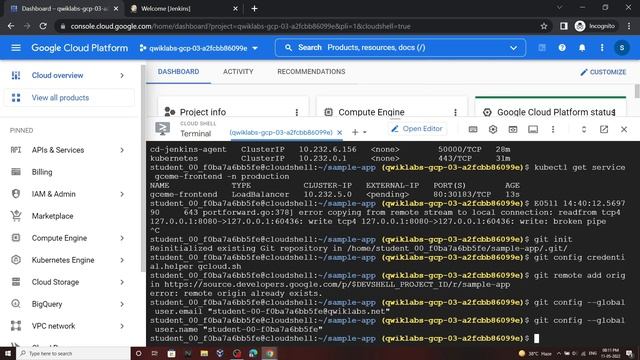Viewport: 640px width, 360px height.
Task: Click the BigQuery magnifier icon
Action: click(16, 304)
